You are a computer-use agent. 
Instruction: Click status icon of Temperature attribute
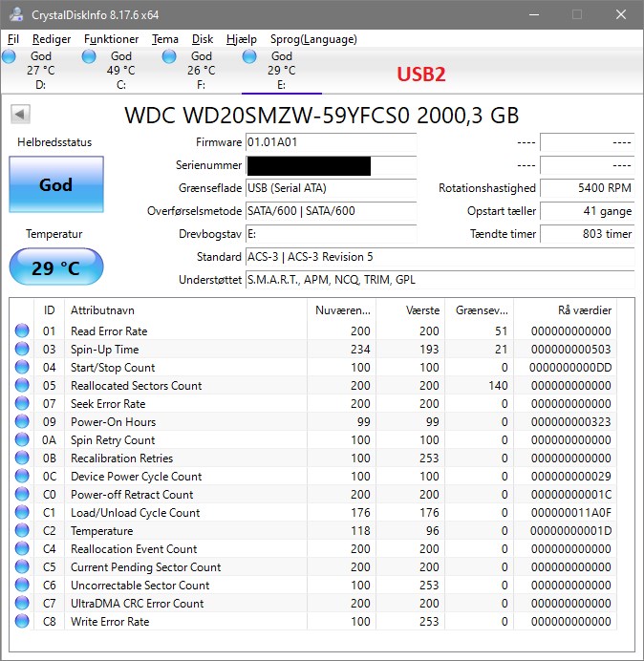tap(22, 530)
